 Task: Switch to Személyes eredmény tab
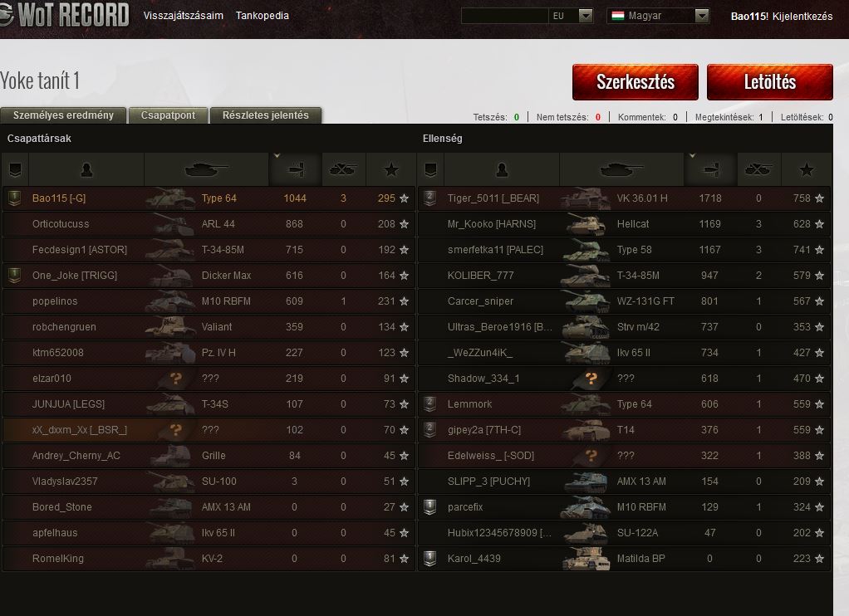point(63,115)
